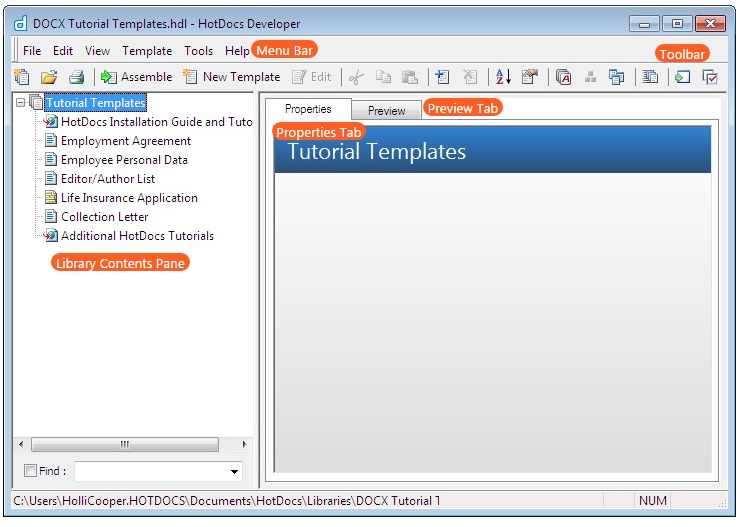The image size is (741, 527).
Task: Click the library pane right scroll arrow
Action: click(x=244, y=444)
